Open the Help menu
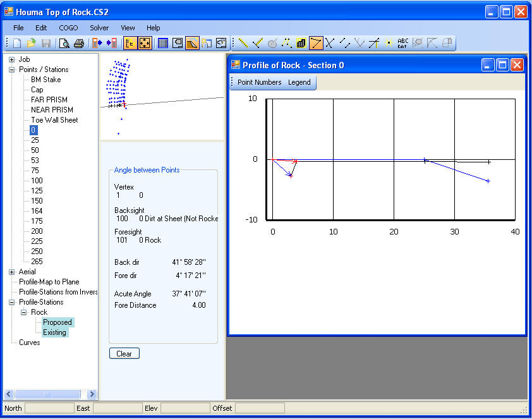 point(153,28)
